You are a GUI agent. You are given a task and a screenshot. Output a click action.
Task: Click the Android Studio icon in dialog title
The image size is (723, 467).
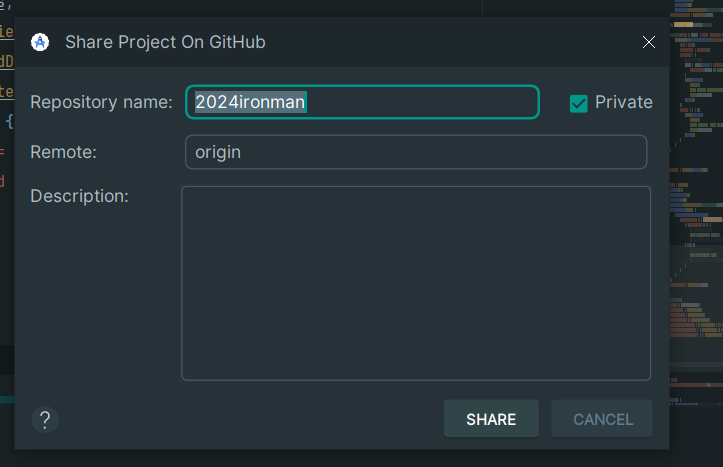coord(40,42)
